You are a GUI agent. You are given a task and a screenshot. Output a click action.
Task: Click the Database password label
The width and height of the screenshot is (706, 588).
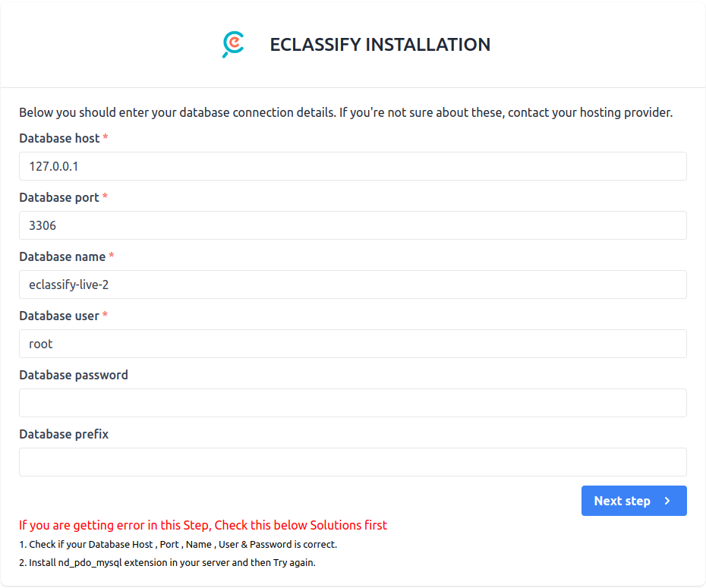(x=74, y=375)
